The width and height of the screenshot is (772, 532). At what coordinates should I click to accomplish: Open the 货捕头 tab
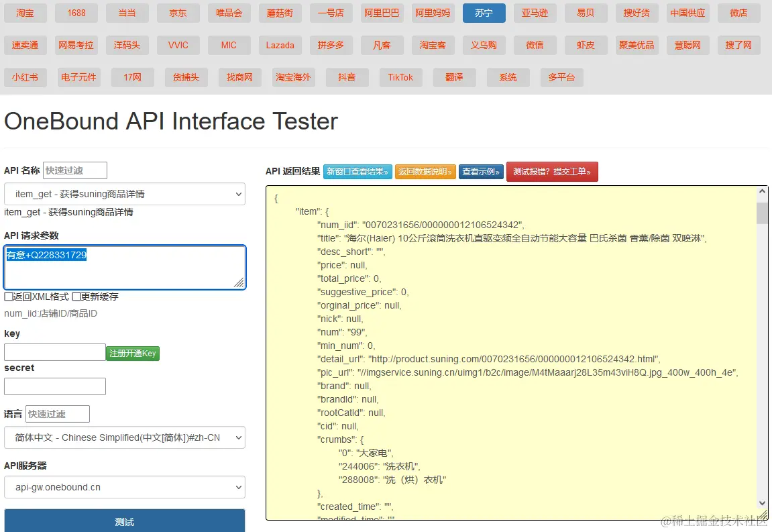point(186,77)
